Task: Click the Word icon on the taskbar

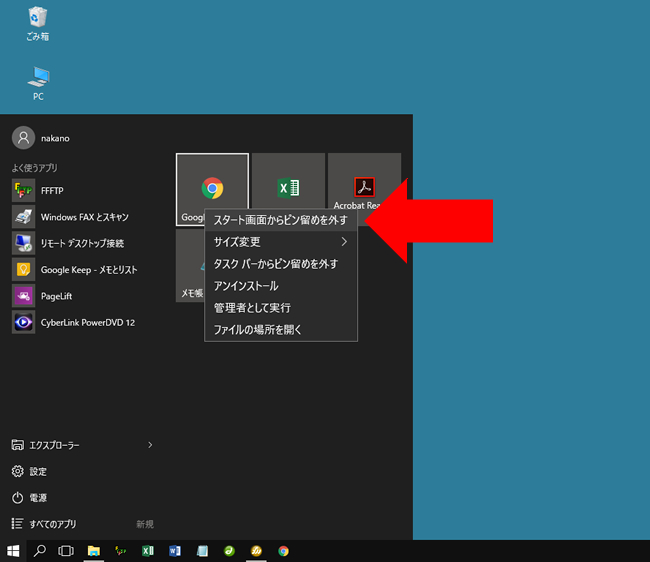Action: coord(175,550)
